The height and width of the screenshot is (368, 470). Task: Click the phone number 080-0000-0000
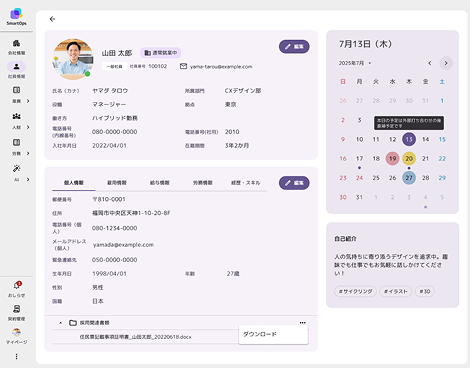click(115, 132)
